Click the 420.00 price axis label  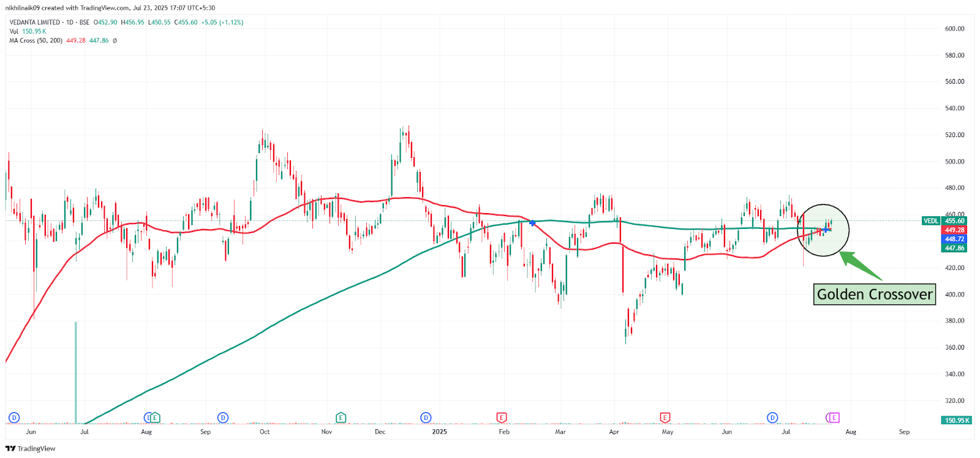pyautogui.click(x=954, y=268)
